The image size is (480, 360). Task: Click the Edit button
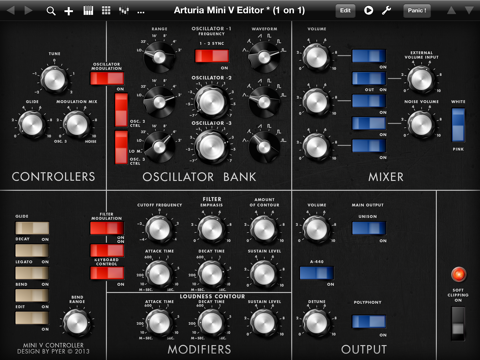click(345, 11)
